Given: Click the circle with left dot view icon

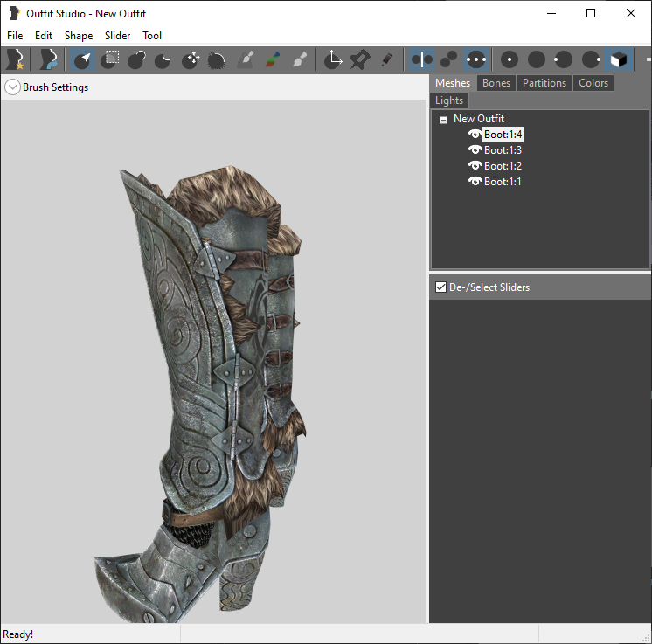Looking at the screenshot, I should coord(564,59).
